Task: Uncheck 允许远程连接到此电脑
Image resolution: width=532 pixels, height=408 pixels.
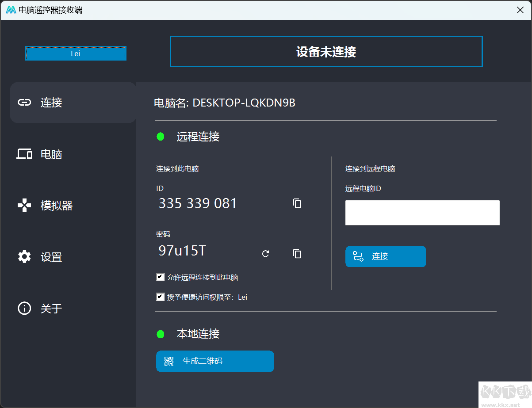Action: pyautogui.click(x=160, y=277)
